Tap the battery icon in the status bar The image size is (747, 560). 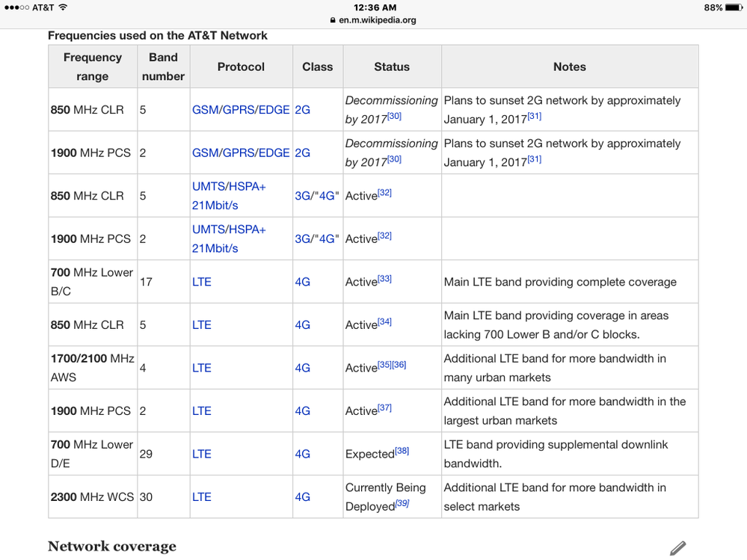[734, 7]
